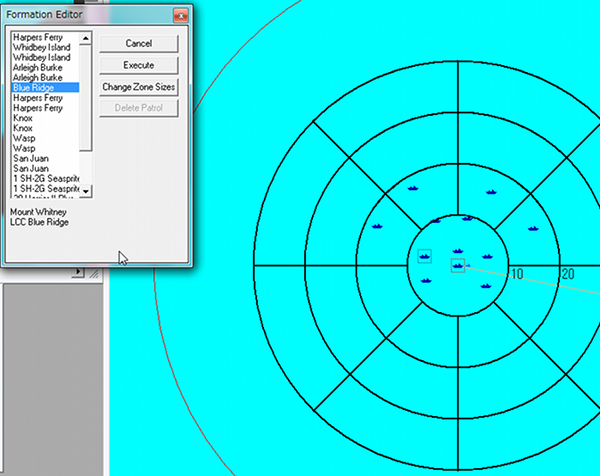
Task: Click the Mount Whitney text in dialog
Action: tap(38, 212)
